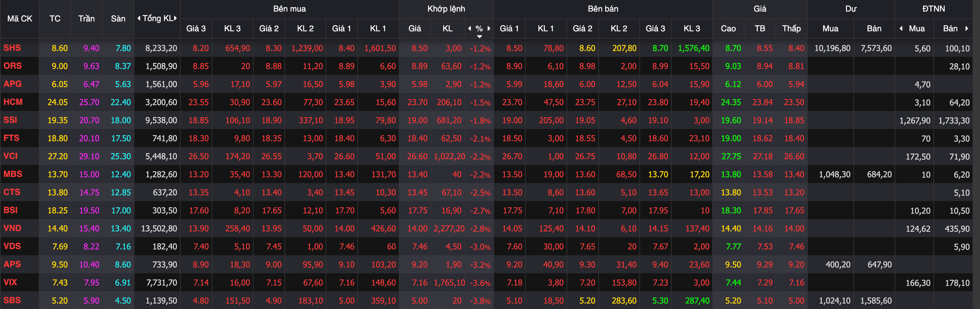The width and height of the screenshot is (980, 309).
Task: Open the MBS stock symbol
Action: tap(13, 174)
